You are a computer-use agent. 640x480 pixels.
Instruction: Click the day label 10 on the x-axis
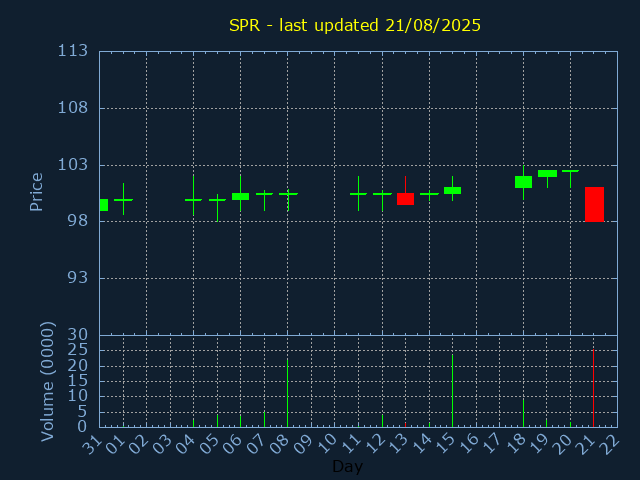point(328,444)
